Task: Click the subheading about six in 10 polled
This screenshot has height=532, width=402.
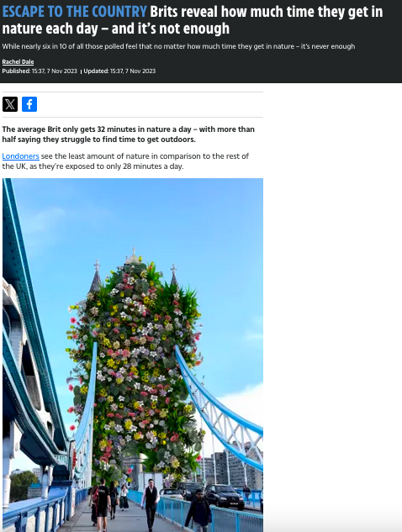Action: point(178,46)
